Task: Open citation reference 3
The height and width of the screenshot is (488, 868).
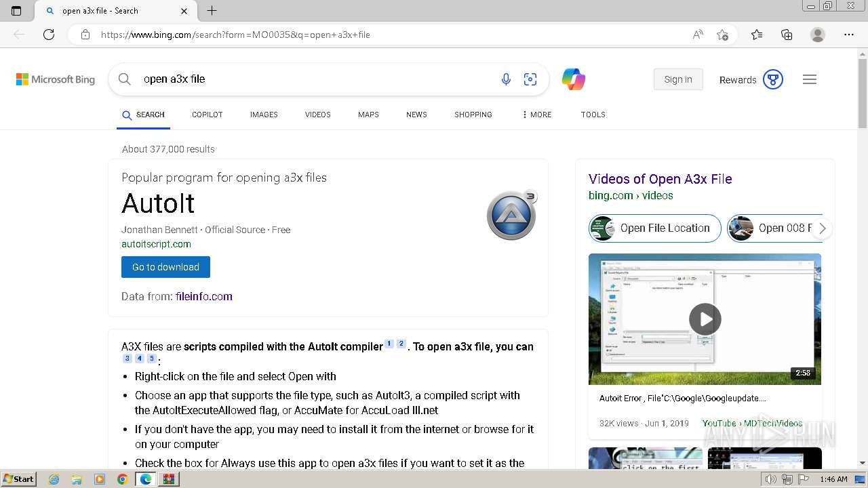Action: [x=127, y=359]
